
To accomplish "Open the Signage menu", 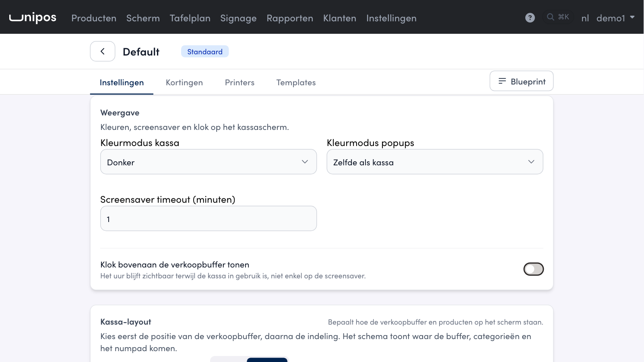I will [238, 18].
